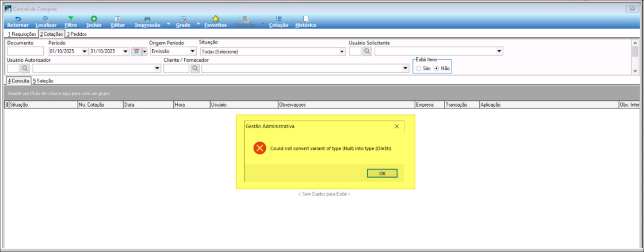Click the Cotação toolbar icon
Viewport: 644px width, 252px height.
pyautogui.click(x=278, y=19)
